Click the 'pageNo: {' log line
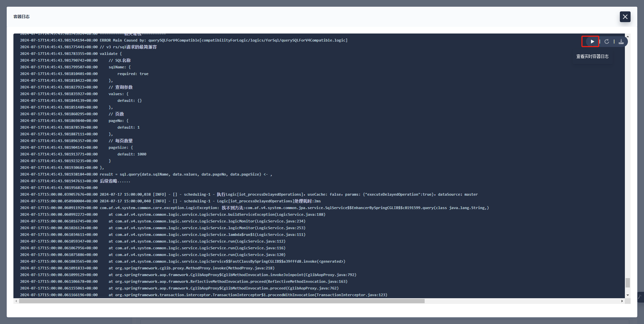The image size is (644, 324). point(74,121)
